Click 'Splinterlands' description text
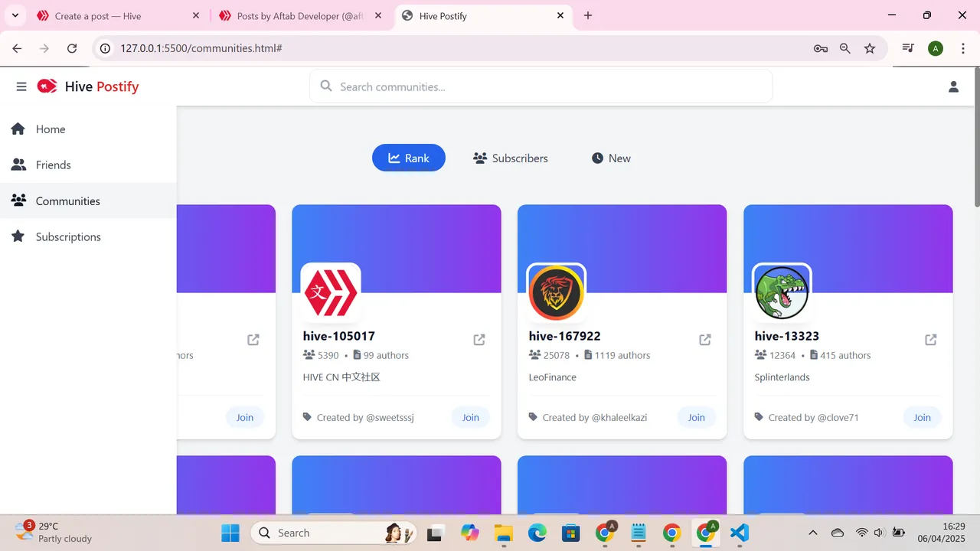Screen dimensions: 980x551 (782, 377)
